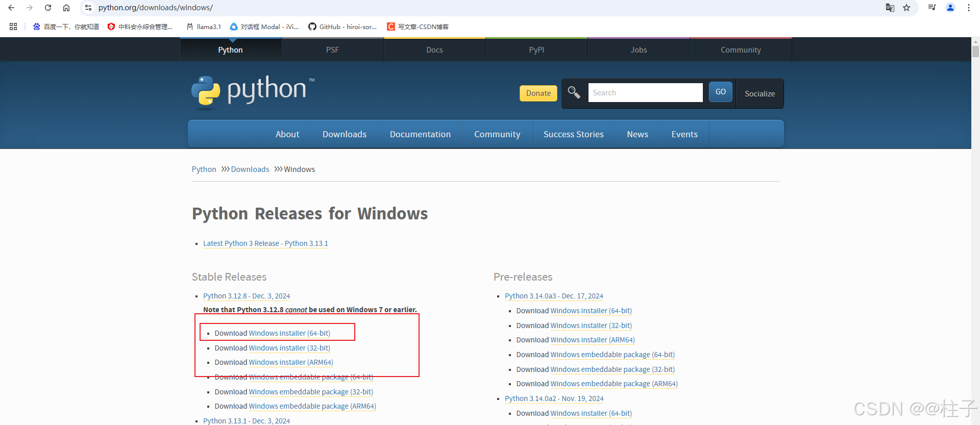
Task: Download 3.14.0a2 Windows installer (64-bit)
Action: tap(591, 413)
